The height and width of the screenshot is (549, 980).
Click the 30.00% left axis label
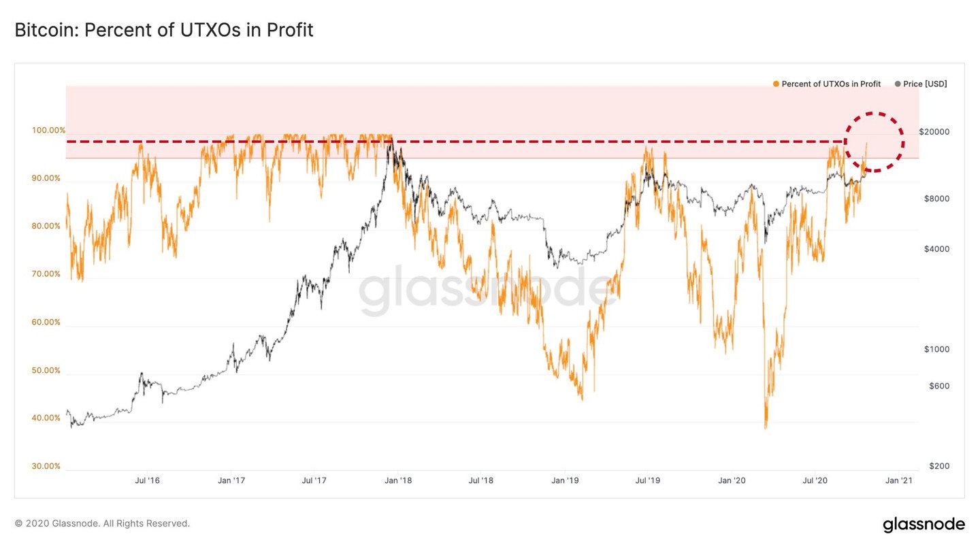point(46,467)
